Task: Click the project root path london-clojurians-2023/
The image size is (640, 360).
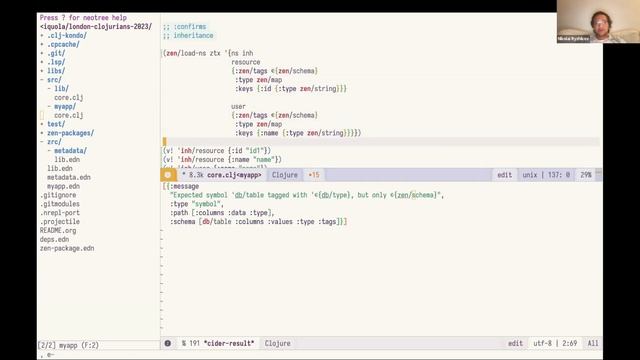Action: click(x=96, y=27)
